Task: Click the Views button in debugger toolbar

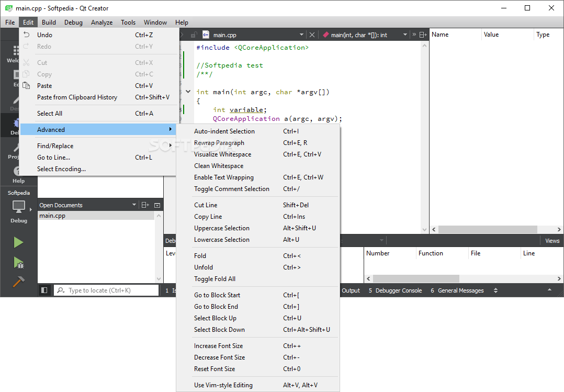Action: pyautogui.click(x=552, y=240)
